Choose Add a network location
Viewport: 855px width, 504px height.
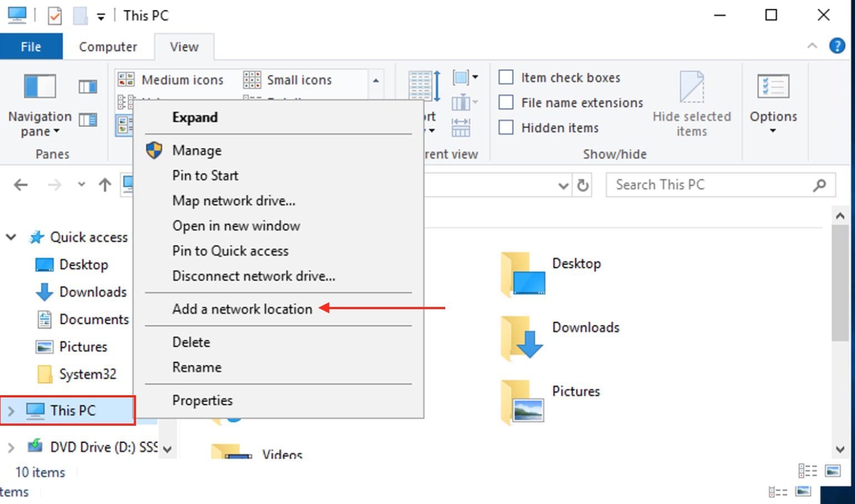242,309
